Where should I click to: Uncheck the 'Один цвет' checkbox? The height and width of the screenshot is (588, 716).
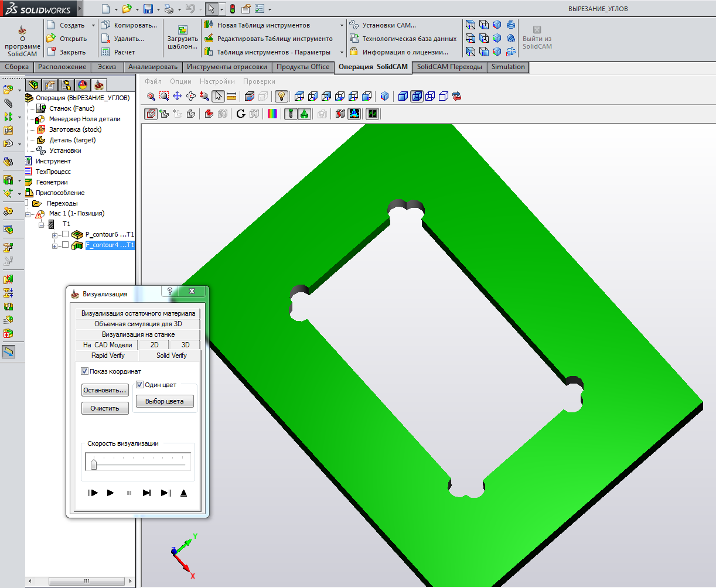[140, 385]
